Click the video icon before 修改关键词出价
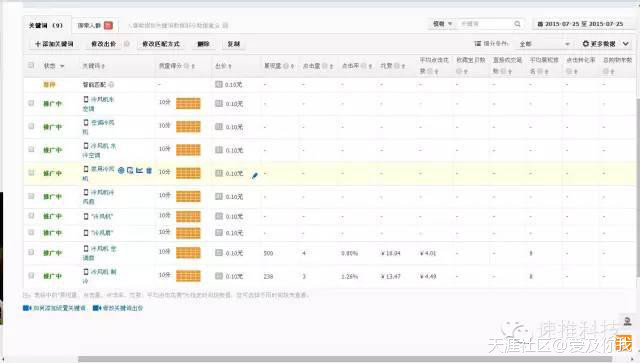Screen dimensions: 640x363 (x=97, y=308)
